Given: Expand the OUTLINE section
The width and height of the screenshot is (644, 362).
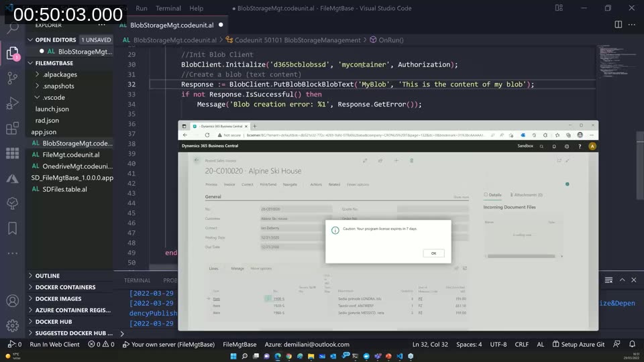Looking at the screenshot, I should (47, 276).
